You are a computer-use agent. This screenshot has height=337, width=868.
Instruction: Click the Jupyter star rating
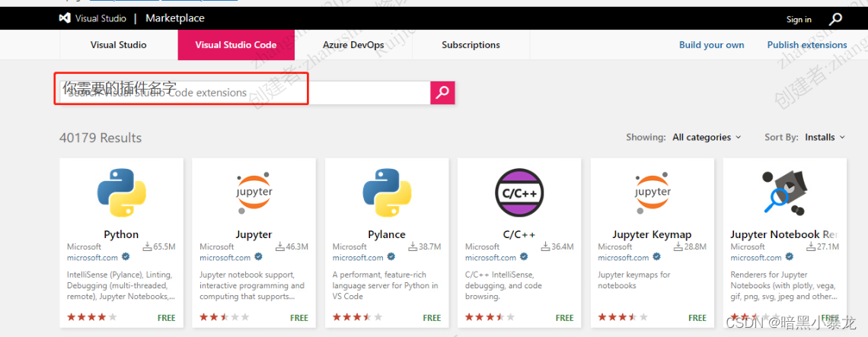click(x=225, y=317)
